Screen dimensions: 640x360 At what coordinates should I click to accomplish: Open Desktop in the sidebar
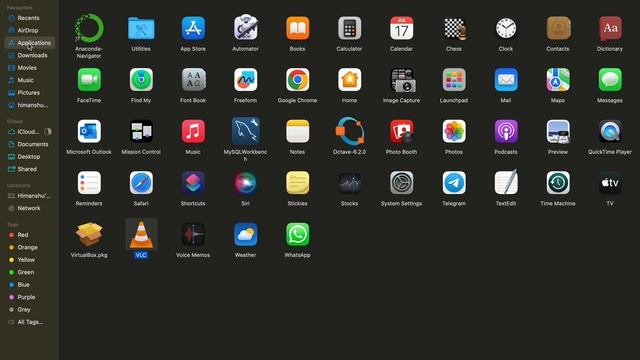29,157
